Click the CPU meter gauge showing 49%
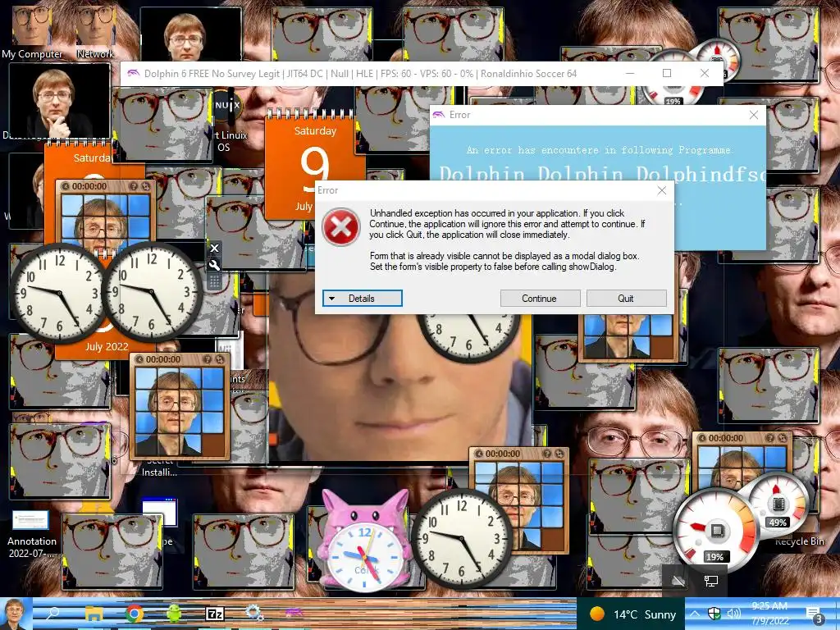This screenshot has width=840, height=630. point(778,505)
